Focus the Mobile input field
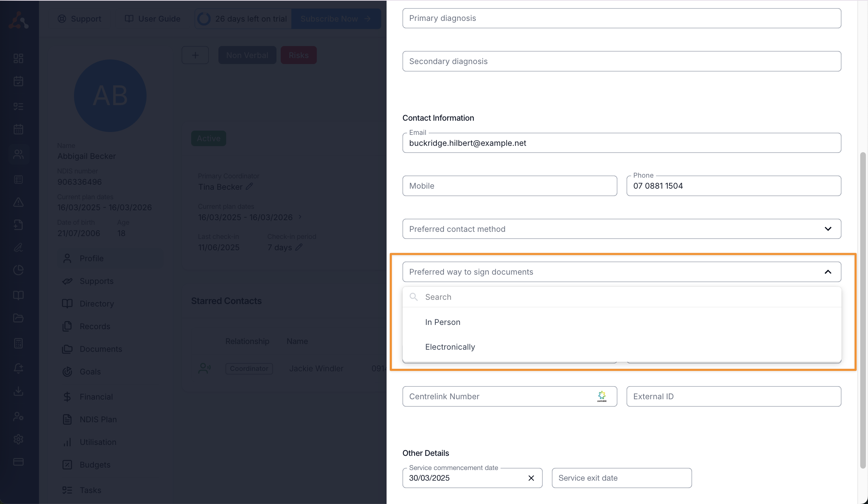The width and height of the screenshot is (868, 504). 509,186
